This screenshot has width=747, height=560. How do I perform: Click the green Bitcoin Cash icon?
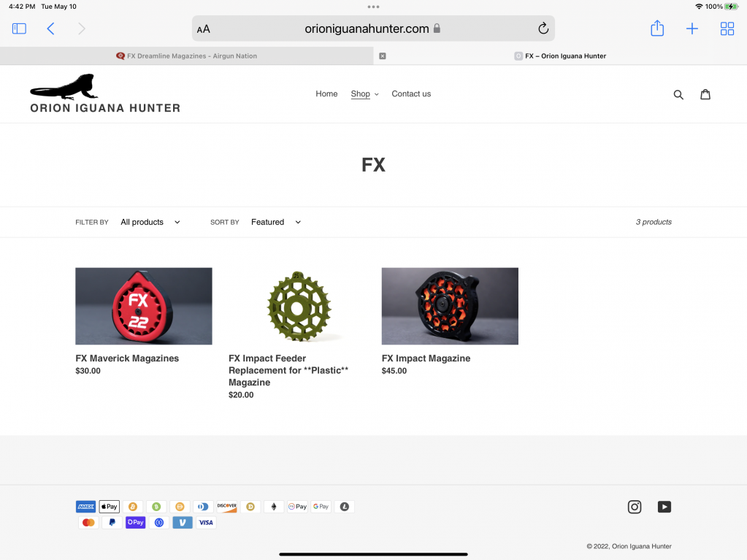click(x=156, y=507)
